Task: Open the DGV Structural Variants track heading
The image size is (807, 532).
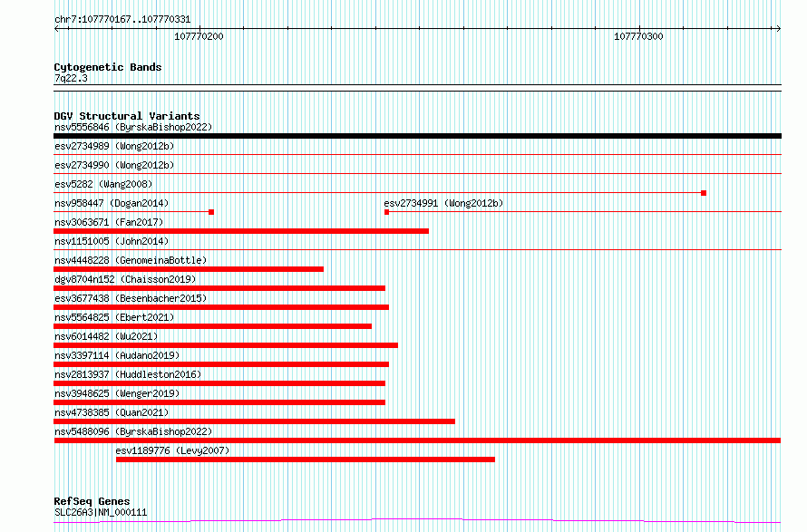Action: pos(127,116)
